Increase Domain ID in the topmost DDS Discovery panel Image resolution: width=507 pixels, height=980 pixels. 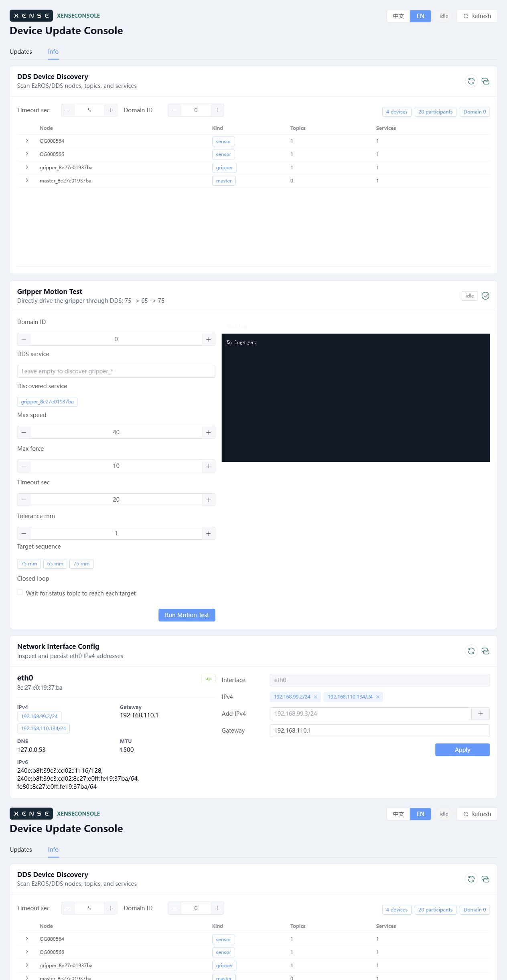pos(217,110)
